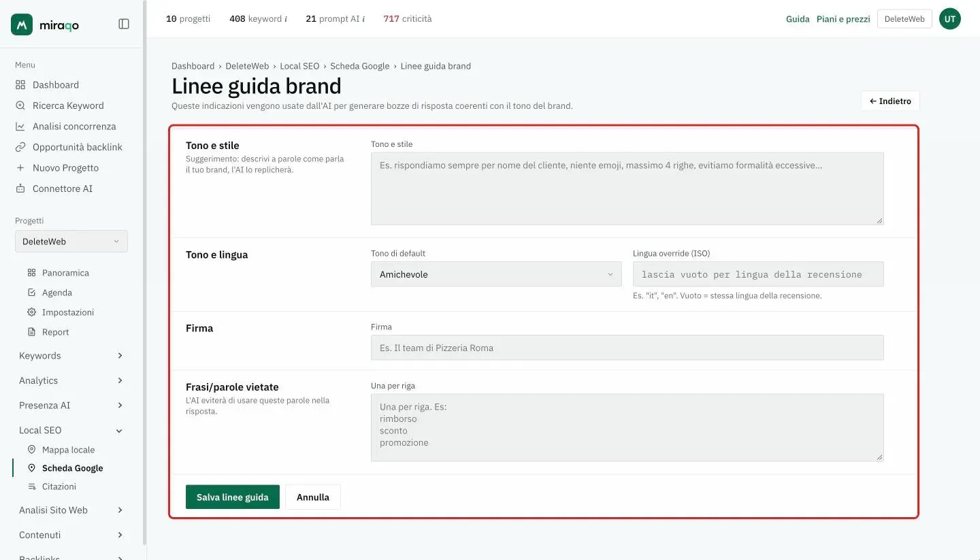This screenshot has width=980, height=560.
Task: Collapse the Local SEO sidebar section
Action: point(71,430)
